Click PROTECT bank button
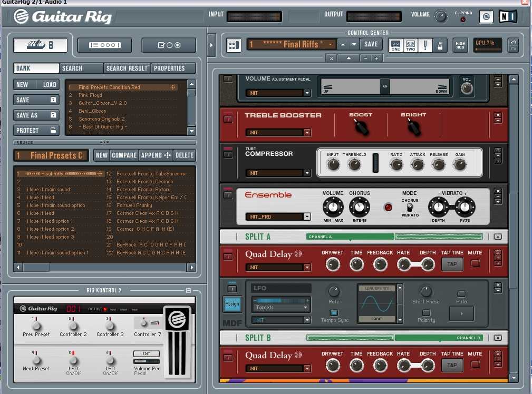Screen dimensions: 532x394 [x=36, y=130]
